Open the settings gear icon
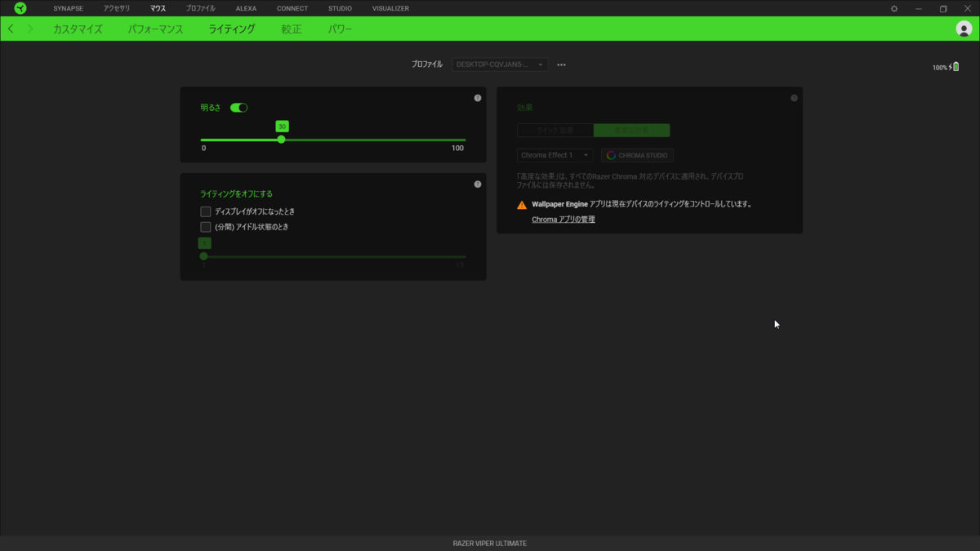The width and height of the screenshot is (980, 551). pyautogui.click(x=894, y=8)
